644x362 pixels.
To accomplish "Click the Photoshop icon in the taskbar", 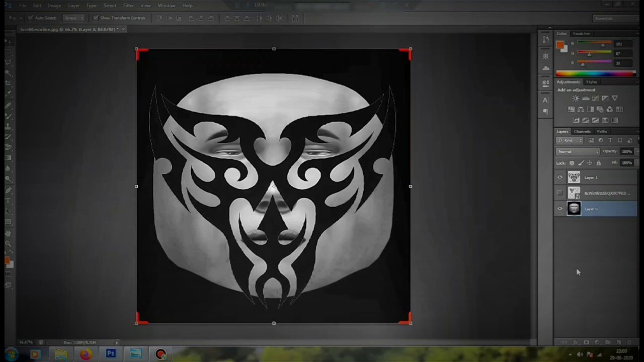I will [111, 354].
